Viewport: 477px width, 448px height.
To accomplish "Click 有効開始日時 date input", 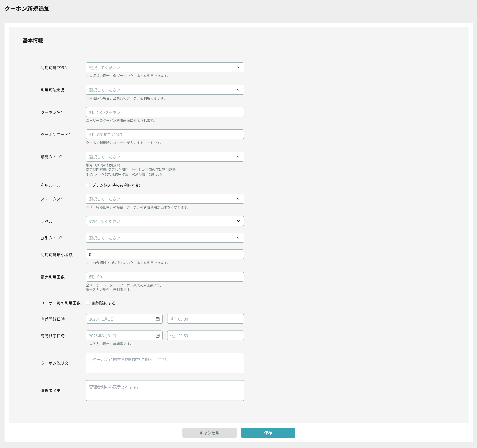I will pos(124,319).
